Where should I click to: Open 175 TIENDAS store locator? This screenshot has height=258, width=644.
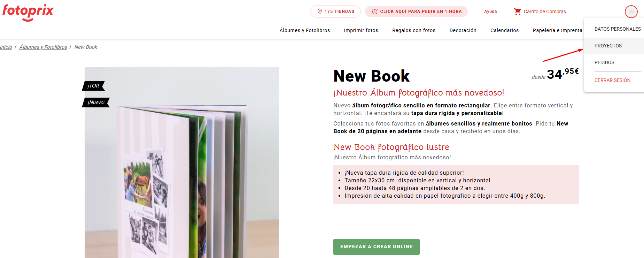[335, 12]
